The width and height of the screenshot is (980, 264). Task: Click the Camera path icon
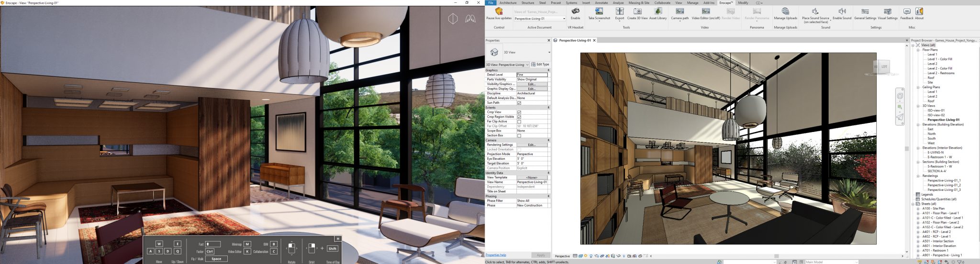tap(679, 11)
